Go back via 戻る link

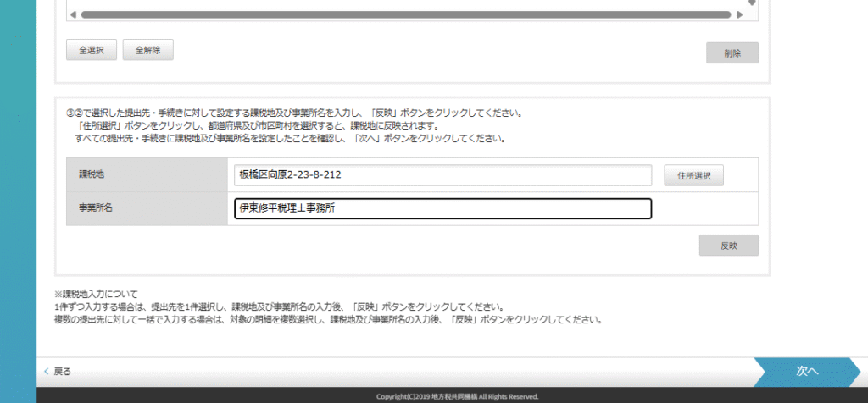(x=58, y=372)
